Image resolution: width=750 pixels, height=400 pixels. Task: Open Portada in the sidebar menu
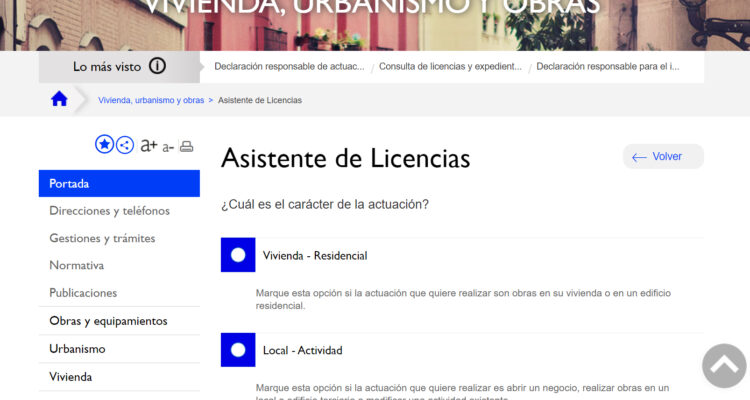[x=119, y=184]
